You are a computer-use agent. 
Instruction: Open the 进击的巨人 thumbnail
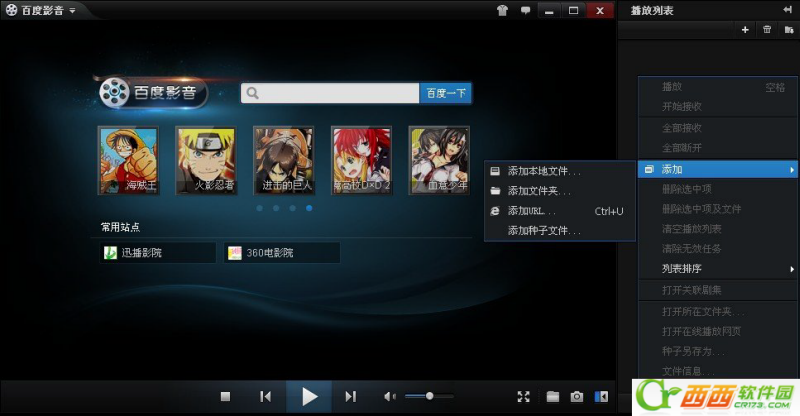point(284,160)
